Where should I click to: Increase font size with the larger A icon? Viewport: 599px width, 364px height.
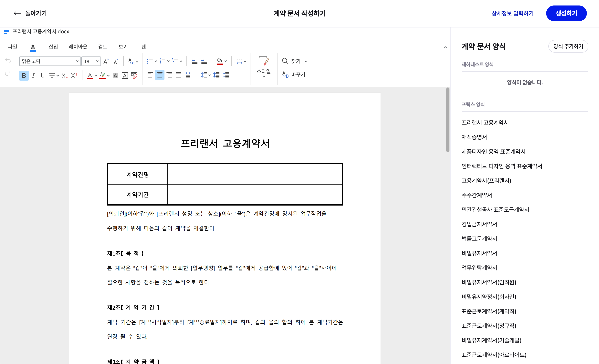[106, 61]
